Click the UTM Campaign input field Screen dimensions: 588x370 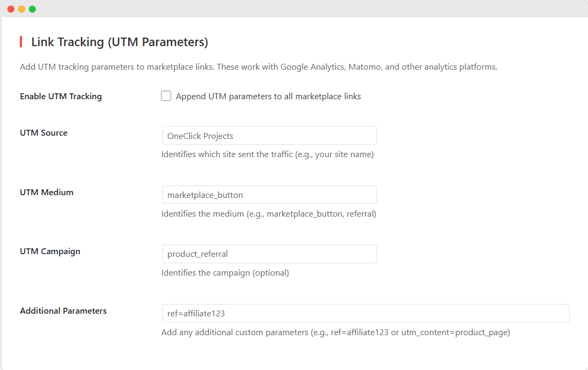point(269,254)
